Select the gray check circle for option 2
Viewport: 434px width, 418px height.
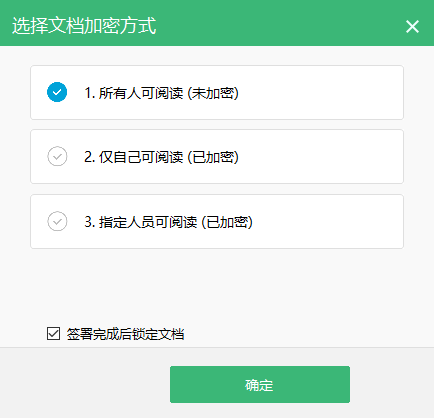click(x=57, y=156)
